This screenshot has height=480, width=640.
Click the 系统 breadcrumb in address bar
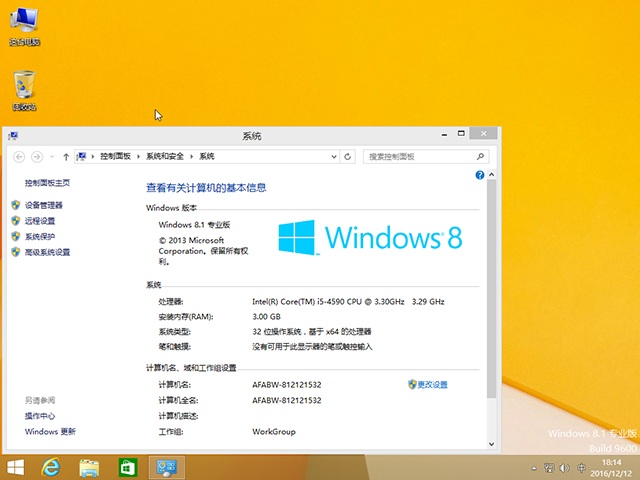[x=207, y=156]
